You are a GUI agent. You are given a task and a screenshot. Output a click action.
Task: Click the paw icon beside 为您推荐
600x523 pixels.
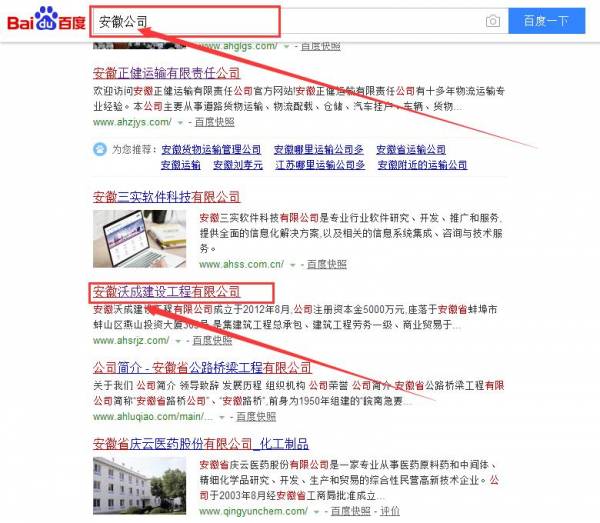point(99,150)
